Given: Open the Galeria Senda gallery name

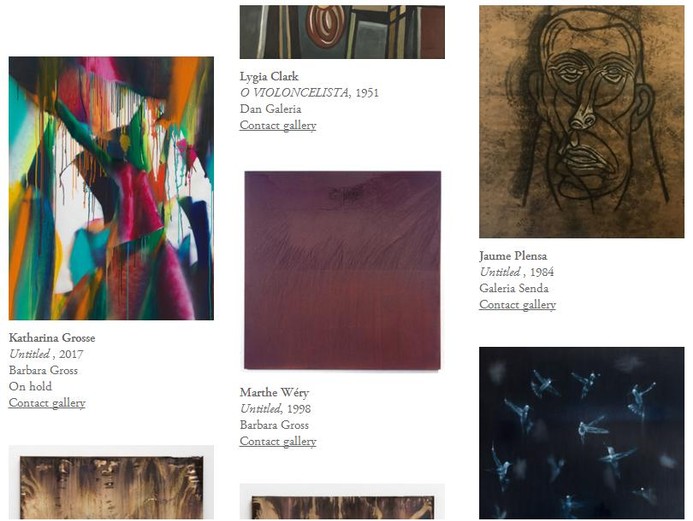Looking at the screenshot, I should (x=514, y=289).
